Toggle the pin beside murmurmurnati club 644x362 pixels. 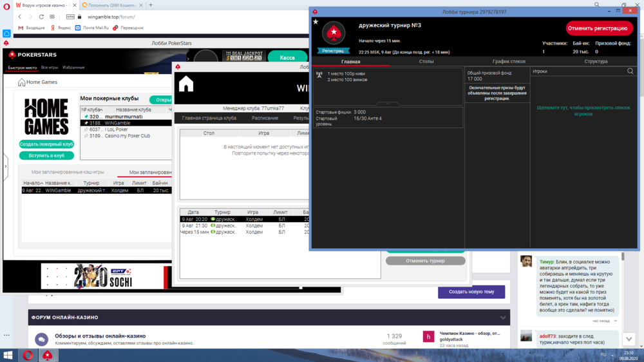86,117
